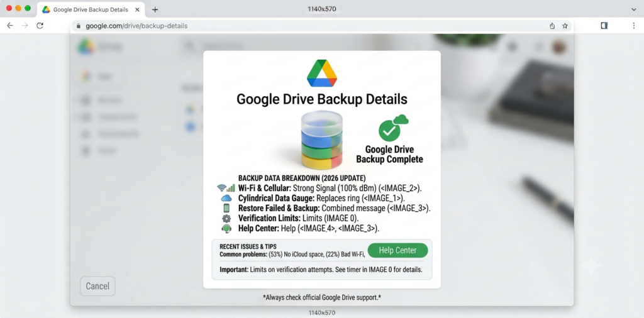Click the browser Back arrow
Viewport: 644px width, 318px height.
click(x=10, y=25)
